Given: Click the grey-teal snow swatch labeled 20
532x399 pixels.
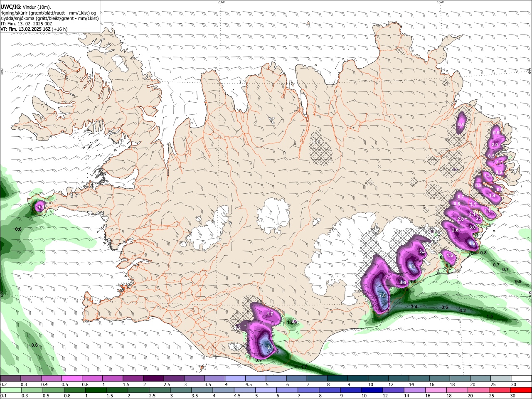Looking at the screenshot, I should tap(481, 379).
